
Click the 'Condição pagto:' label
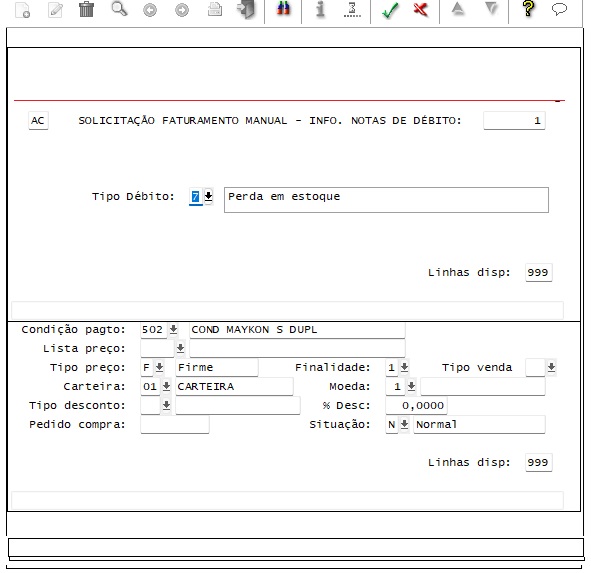73,329
